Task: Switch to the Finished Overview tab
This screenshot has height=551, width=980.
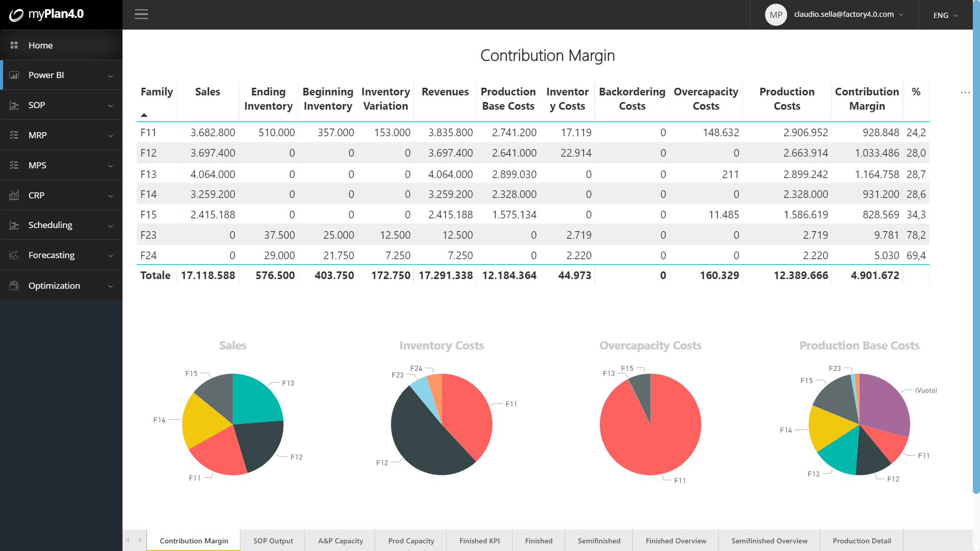Action: click(x=676, y=541)
